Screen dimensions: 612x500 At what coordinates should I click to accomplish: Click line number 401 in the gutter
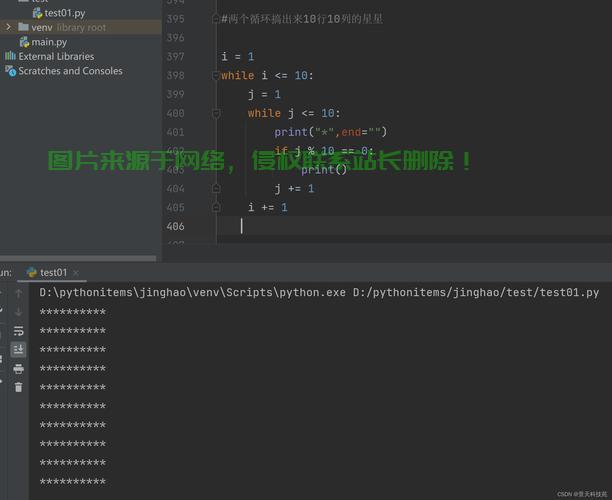[x=175, y=132]
